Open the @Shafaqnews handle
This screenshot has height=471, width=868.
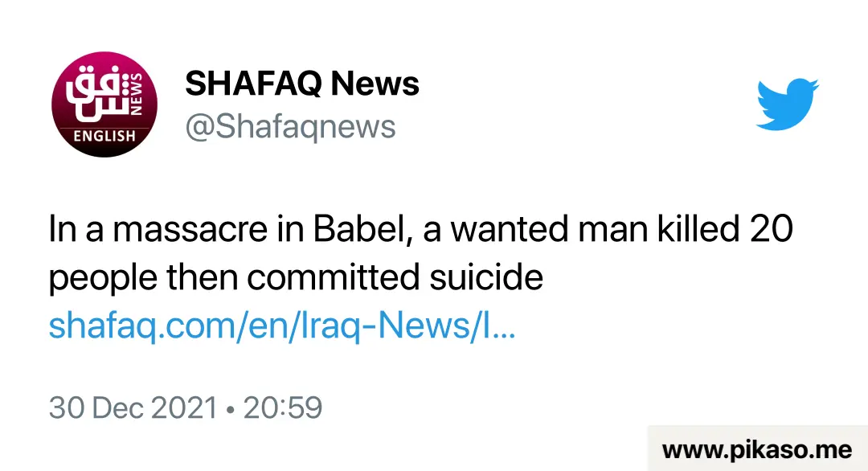(291, 127)
